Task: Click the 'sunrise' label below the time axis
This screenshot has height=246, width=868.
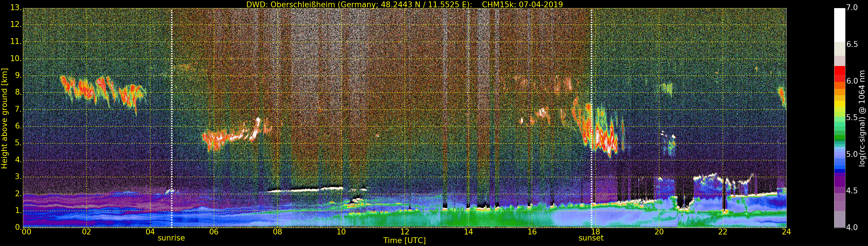Action: [171, 238]
